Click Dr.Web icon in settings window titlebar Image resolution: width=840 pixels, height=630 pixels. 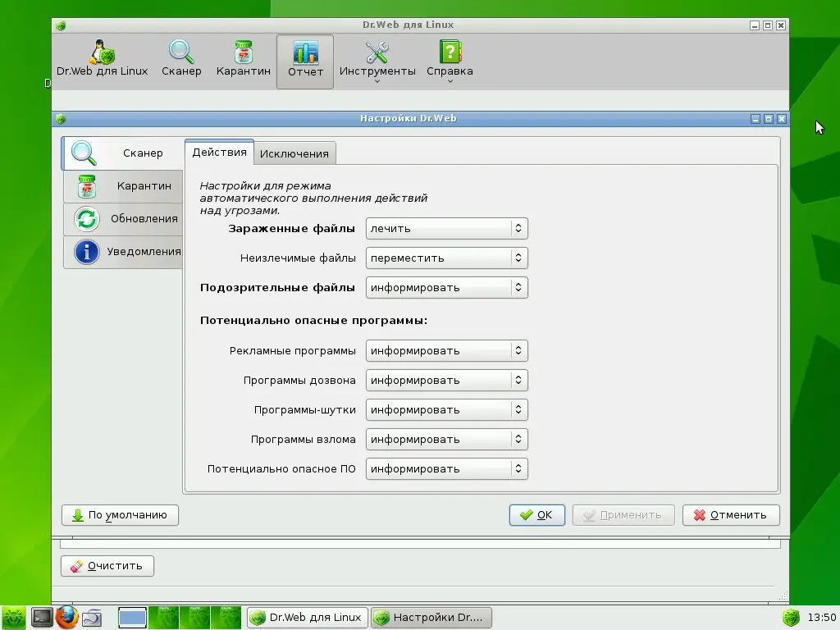click(61, 119)
